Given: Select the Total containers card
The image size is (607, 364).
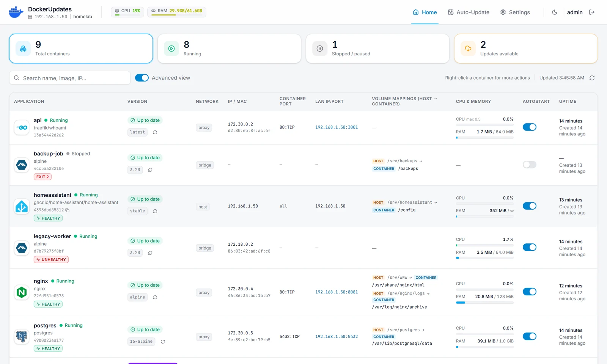Looking at the screenshot, I should pyautogui.click(x=81, y=49).
